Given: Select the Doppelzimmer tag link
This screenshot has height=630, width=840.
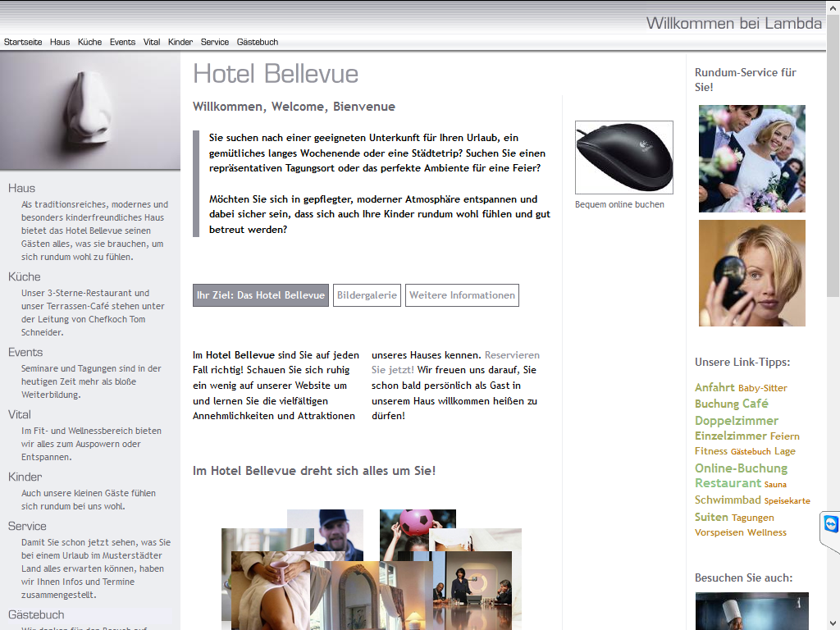Looking at the screenshot, I should (x=737, y=421).
